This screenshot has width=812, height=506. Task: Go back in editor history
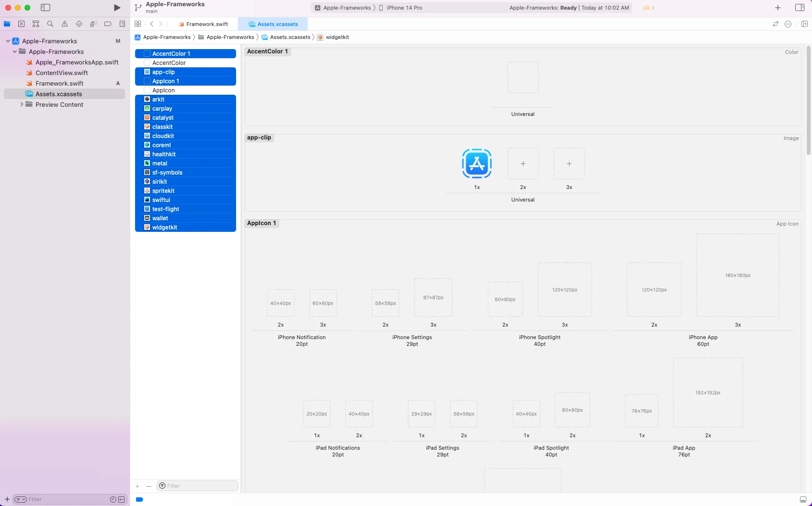pos(151,24)
